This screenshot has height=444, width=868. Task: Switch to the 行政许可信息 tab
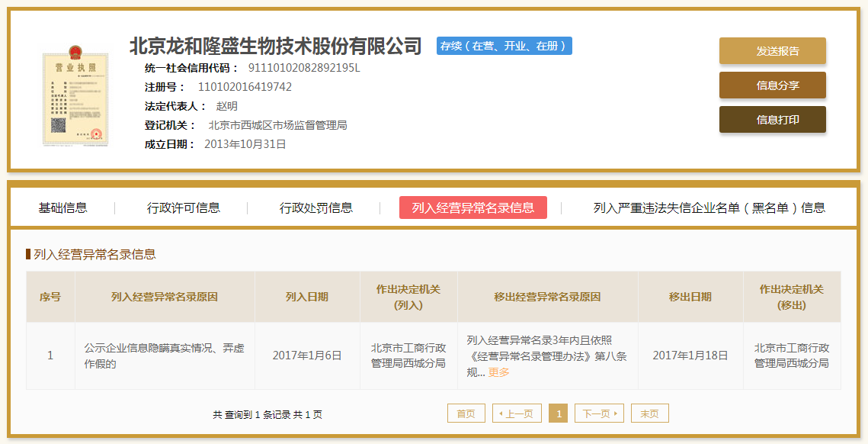[x=183, y=208]
